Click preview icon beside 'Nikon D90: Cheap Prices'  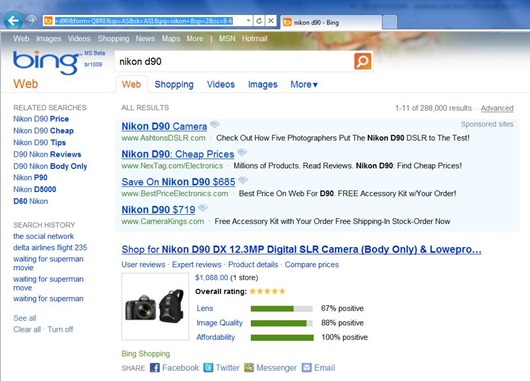tap(242, 152)
